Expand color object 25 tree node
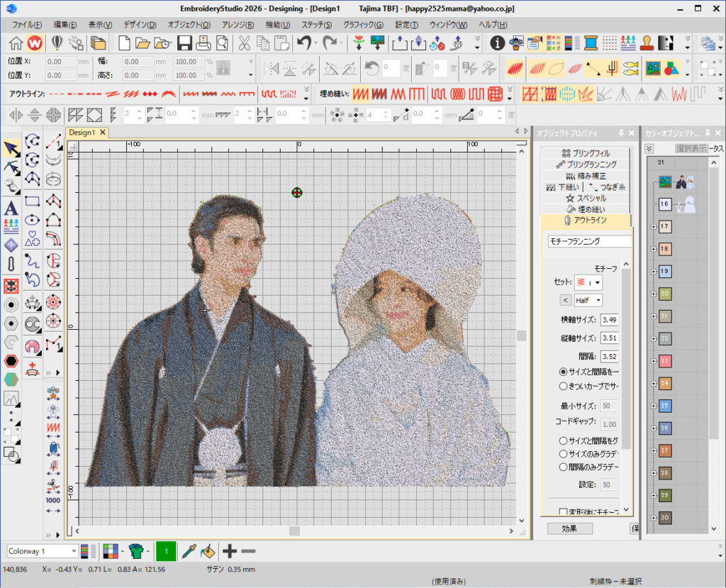Viewport: 726px width, 588px height. [654, 406]
